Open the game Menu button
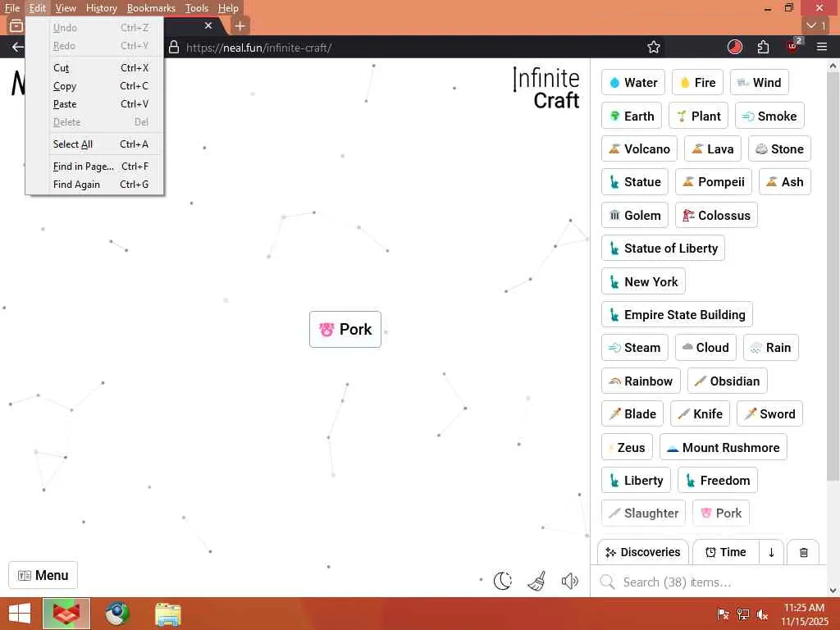 coord(43,575)
